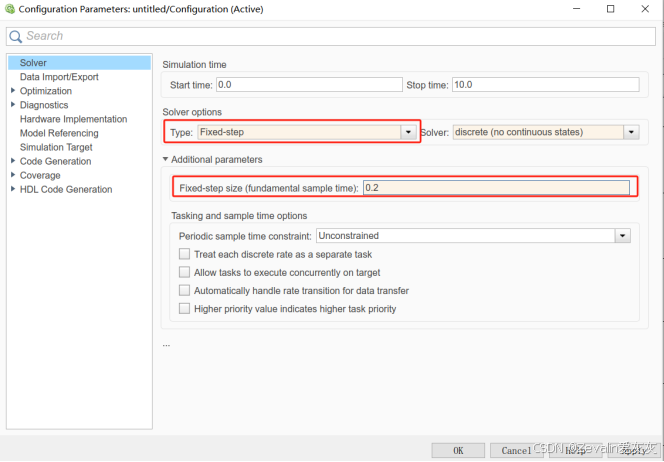Collapse the Additional parameters section
Screen dimensions: 664x462
tap(166, 160)
